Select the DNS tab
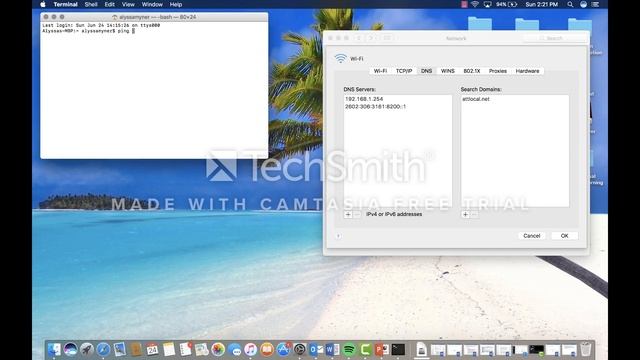The height and width of the screenshot is (360, 640). point(427,71)
